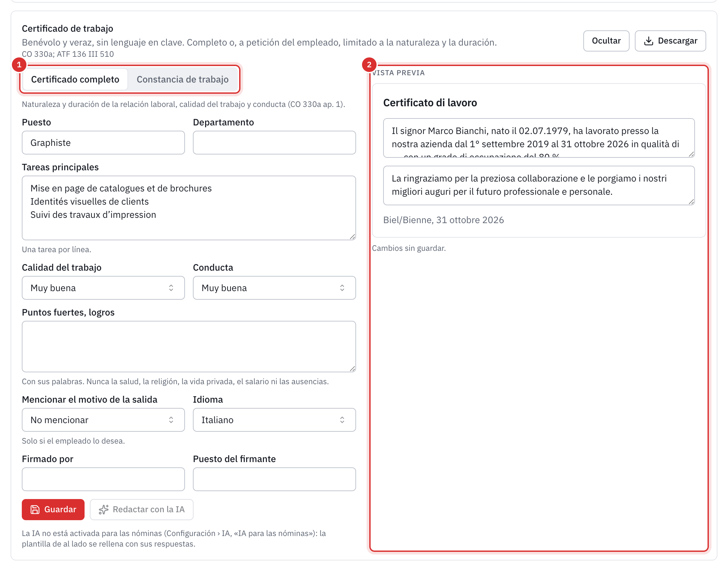
Task: Click the Certificato di lavoro heading
Action: [x=430, y=103]
